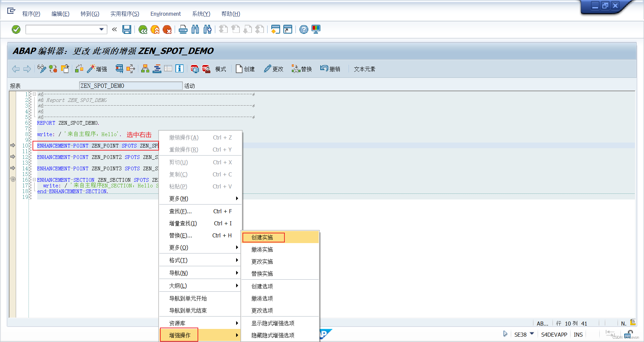Open the command field dropdown arrow
Viewport: 644px width, 342px height.
click(102, 30)
